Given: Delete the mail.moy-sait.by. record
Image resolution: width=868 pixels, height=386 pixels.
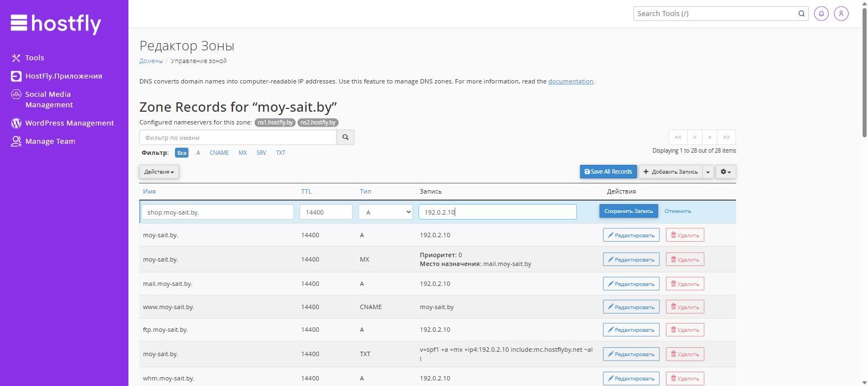Looking at the screenshot, I should (685, 284).
